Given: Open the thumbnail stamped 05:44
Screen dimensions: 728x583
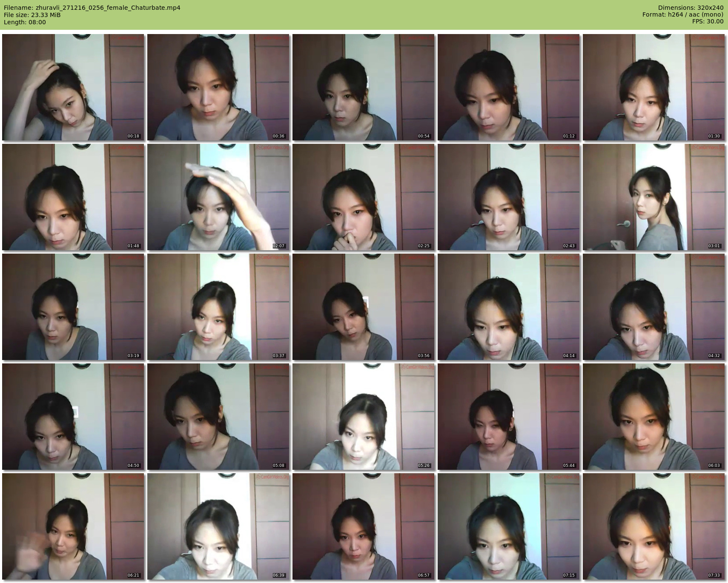Looking at the screenshot, I should pos(508,417).
